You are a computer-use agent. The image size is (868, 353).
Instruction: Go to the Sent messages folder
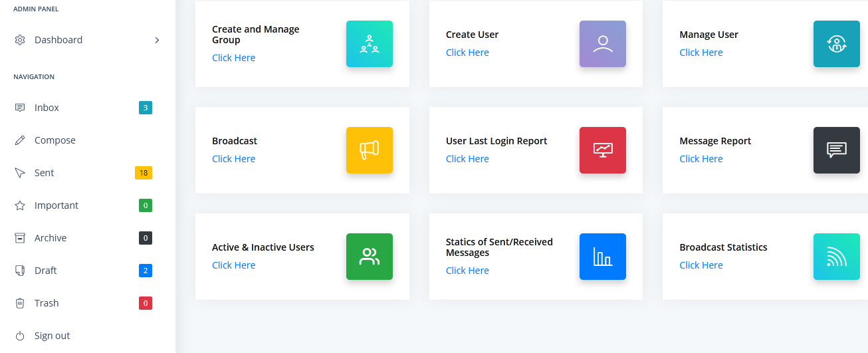click(x=44, y=173)
